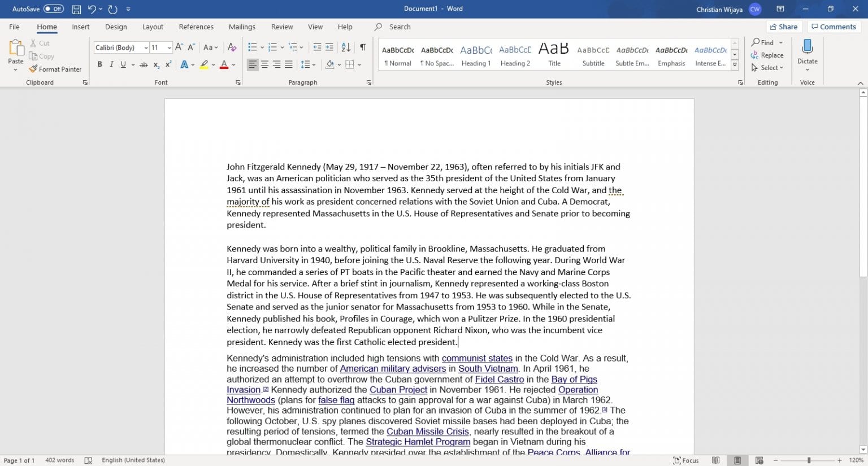Open the Comments button

[x=833, y=27]
